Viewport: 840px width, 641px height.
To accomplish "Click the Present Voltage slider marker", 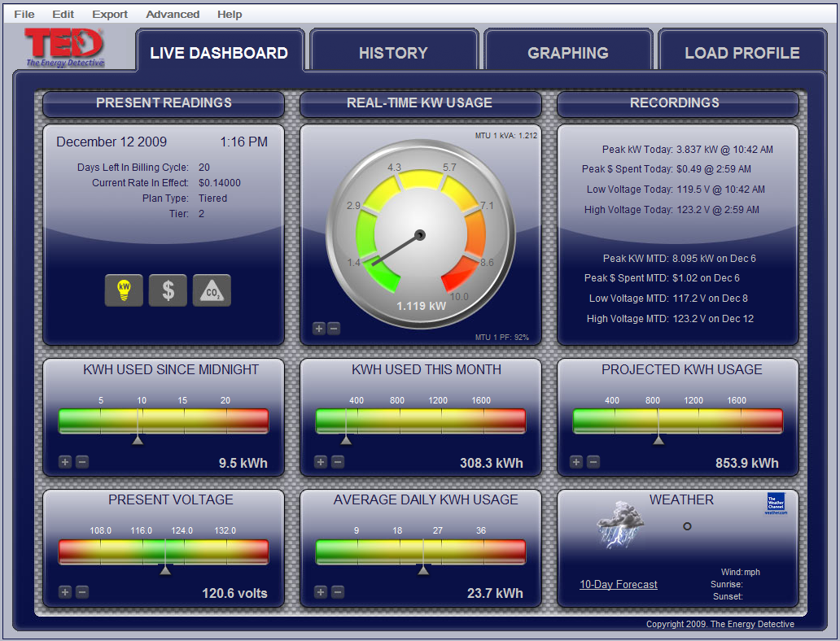I will pos(165,570).
